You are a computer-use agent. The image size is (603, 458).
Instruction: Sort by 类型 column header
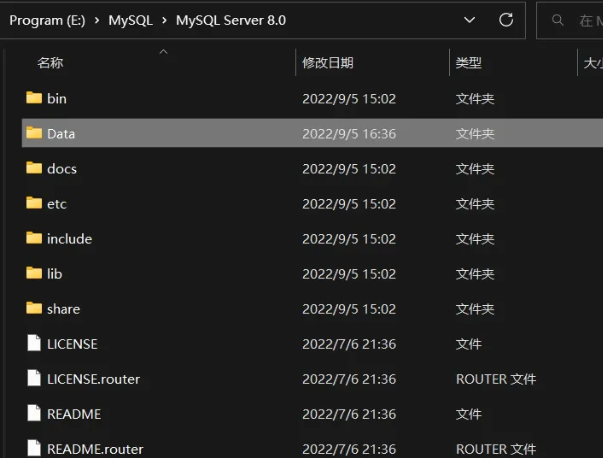coord(468,63)
